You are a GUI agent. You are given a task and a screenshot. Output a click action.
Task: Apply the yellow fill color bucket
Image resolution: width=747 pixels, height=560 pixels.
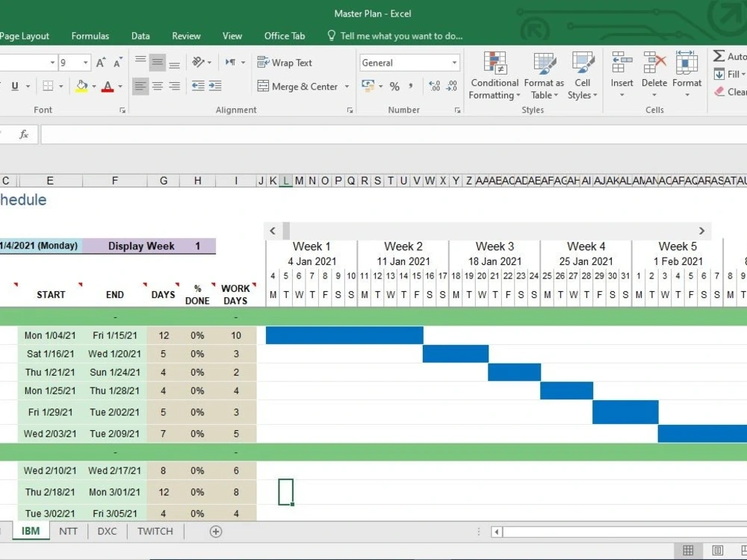pos(81,86)
